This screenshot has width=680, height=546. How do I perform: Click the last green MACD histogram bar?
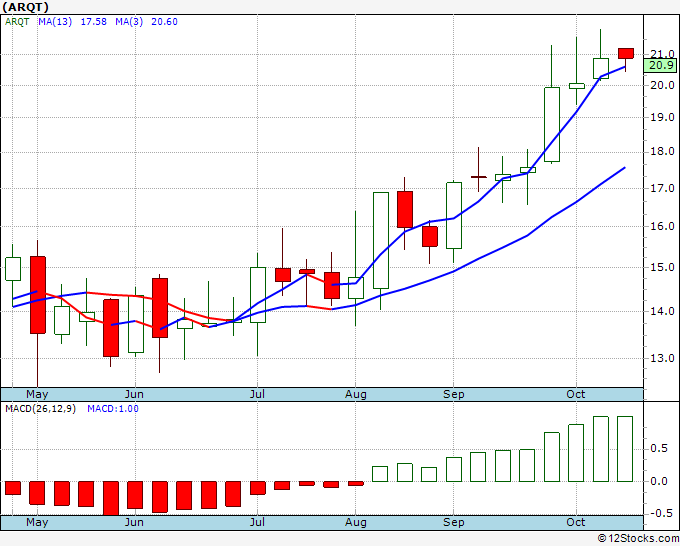(625, 449)
